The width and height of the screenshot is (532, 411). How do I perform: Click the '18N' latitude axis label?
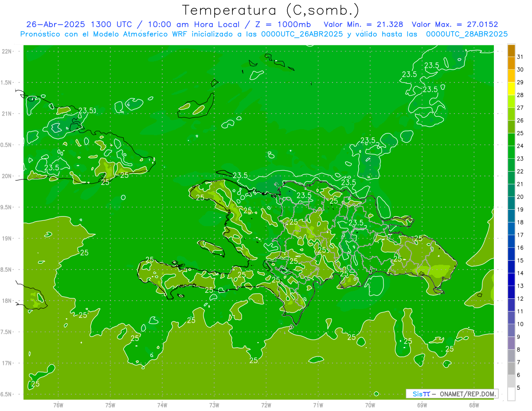(x=7, y=301)
